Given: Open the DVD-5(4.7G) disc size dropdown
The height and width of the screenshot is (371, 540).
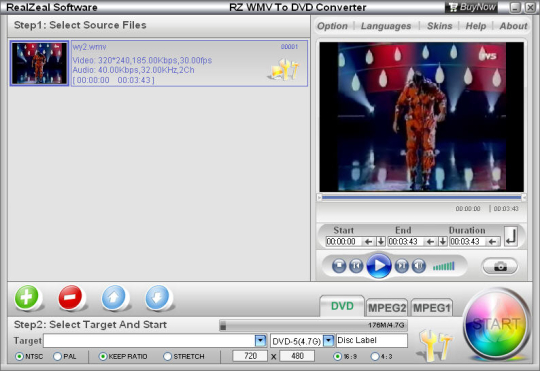Looking at the screenshot, I should click(329, 341).
